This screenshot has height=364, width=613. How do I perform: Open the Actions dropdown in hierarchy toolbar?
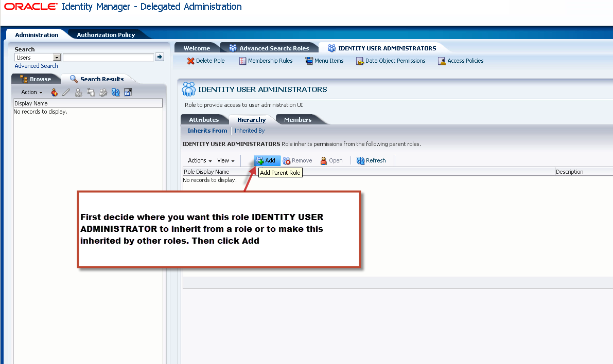click(x=200, y=160)
